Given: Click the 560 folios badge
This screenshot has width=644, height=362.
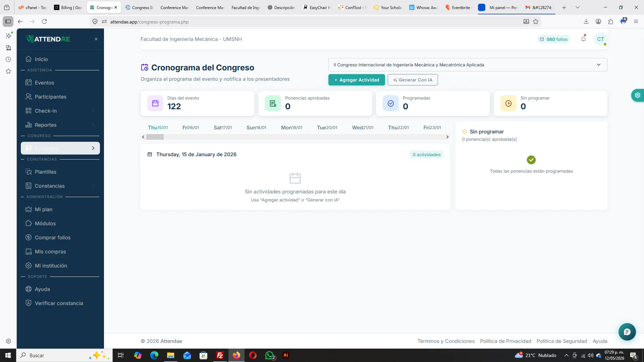Looking at the screenshot, I should click(x=553, y=39).
